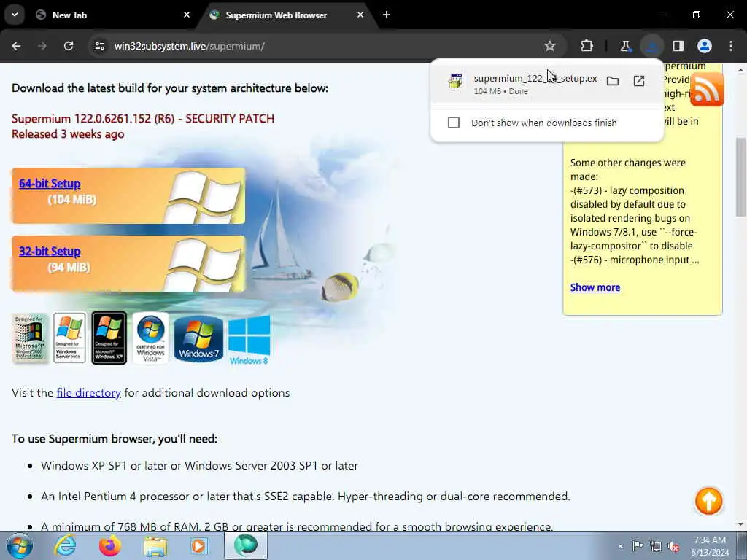The width and height of the screenshot is (747, 560).
Task: Close the Supermium Web Browser tab
Action: pos(360,15)
